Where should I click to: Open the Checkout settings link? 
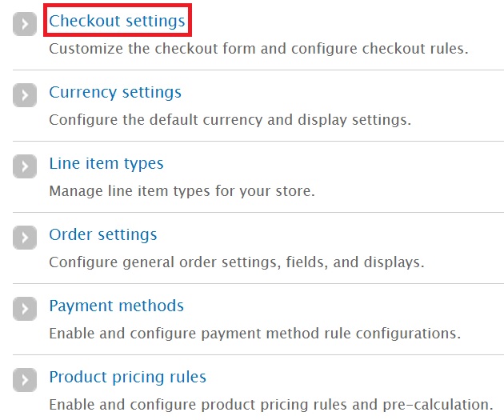click(x=117, y=21)
